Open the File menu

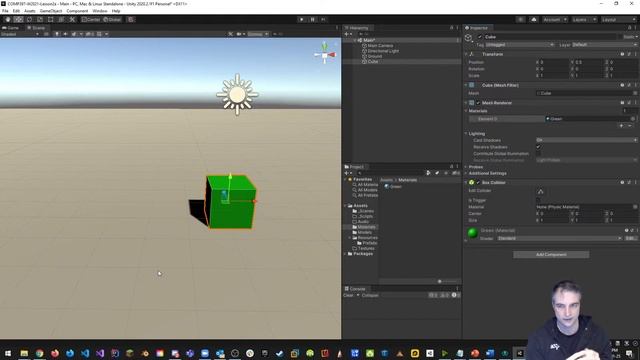[5, 11]
